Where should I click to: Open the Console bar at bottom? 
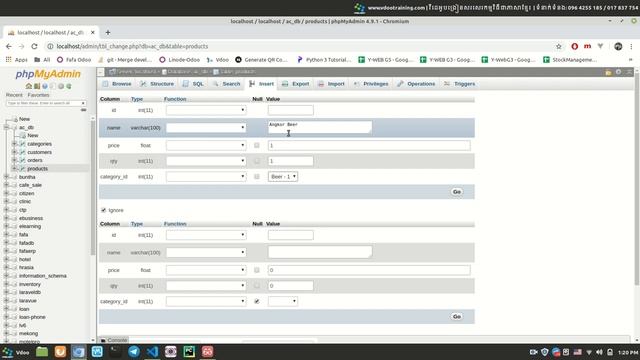(x=114, y=340)
